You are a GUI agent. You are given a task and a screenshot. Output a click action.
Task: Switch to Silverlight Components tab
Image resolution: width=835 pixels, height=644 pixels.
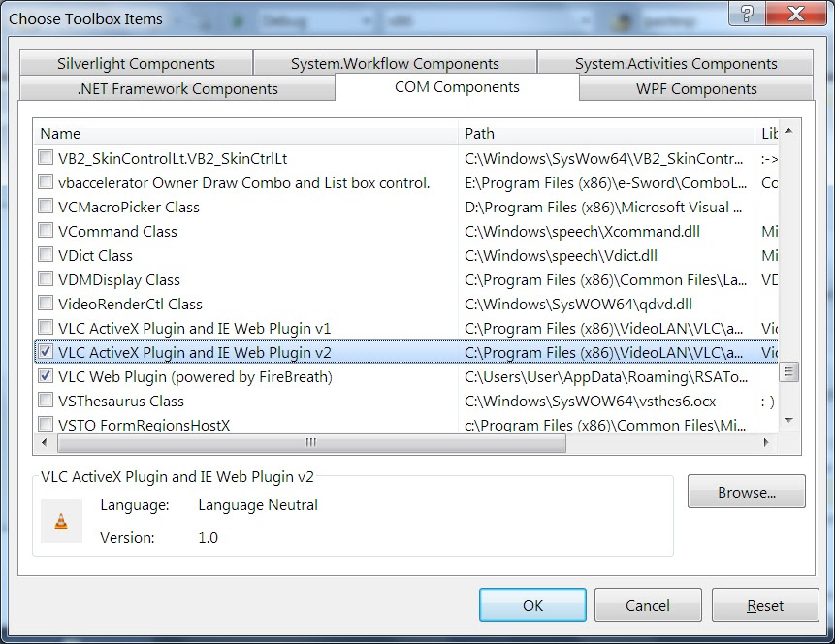point(137,63)
